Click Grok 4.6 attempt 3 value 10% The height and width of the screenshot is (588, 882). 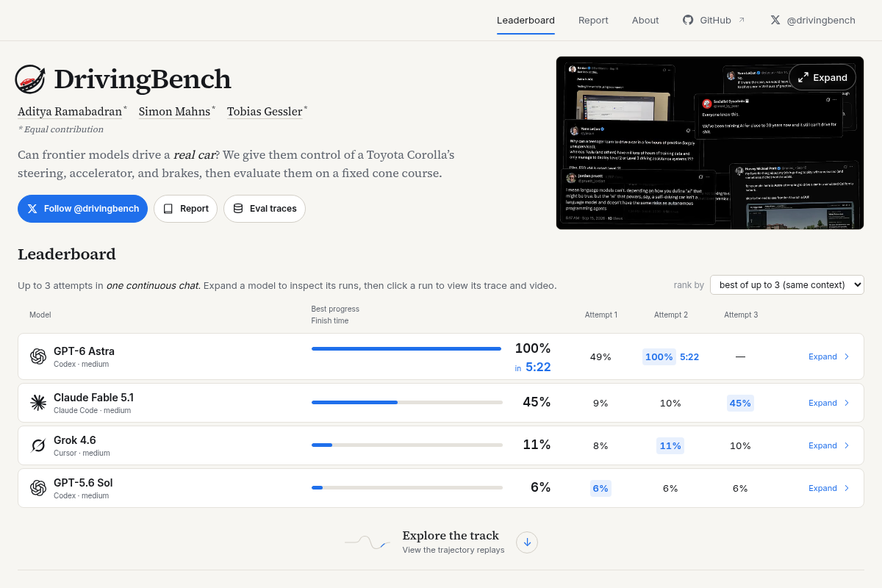click(740, 445)
